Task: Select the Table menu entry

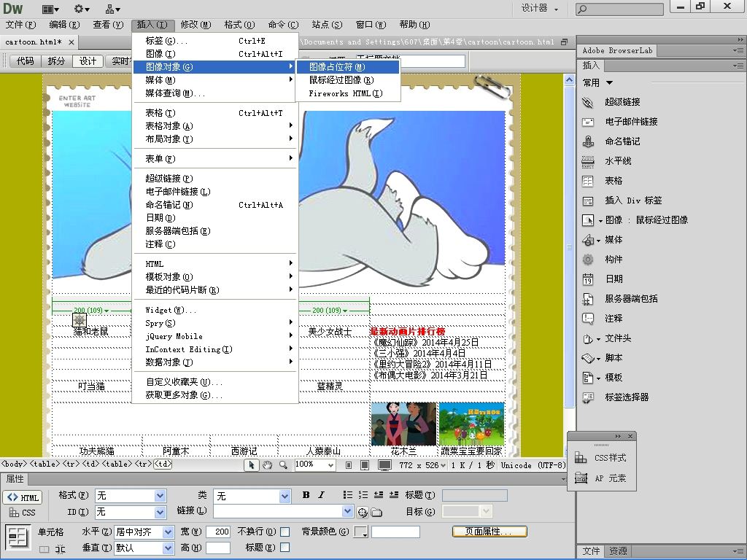Action: coord(214,113)
